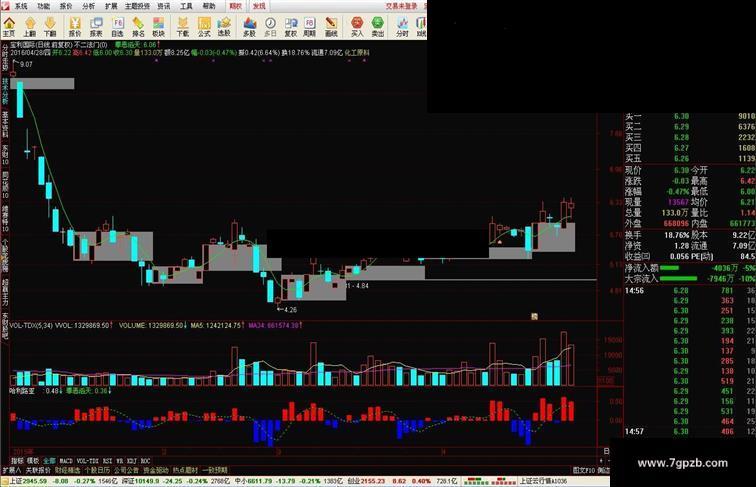The image size is (756, 487).
Task: Click the 净流入额 green bar
Action: click(669, 268)
